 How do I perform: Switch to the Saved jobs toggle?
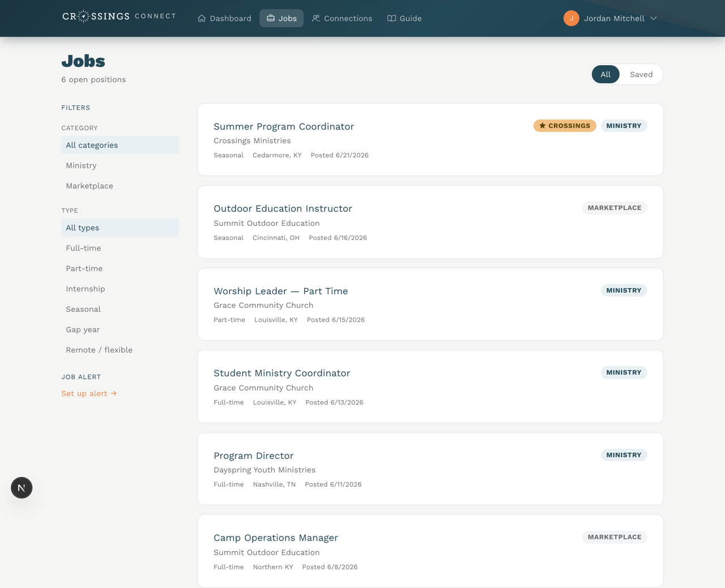[x=641, y=74]
